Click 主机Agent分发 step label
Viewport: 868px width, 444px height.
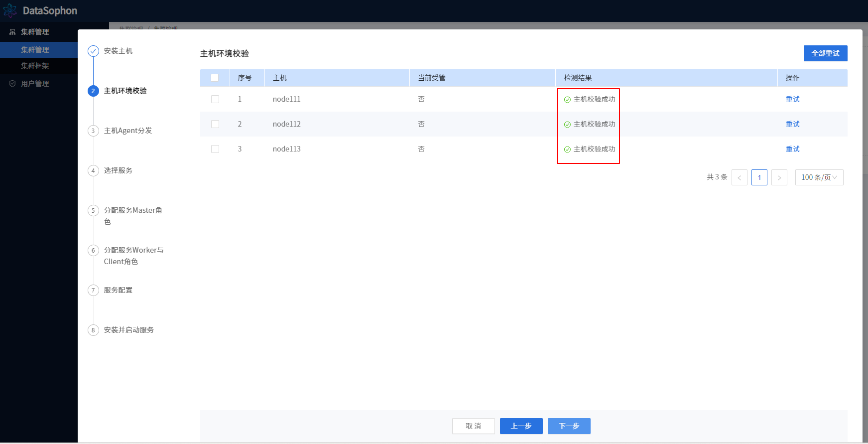click(x=128, y=131)
